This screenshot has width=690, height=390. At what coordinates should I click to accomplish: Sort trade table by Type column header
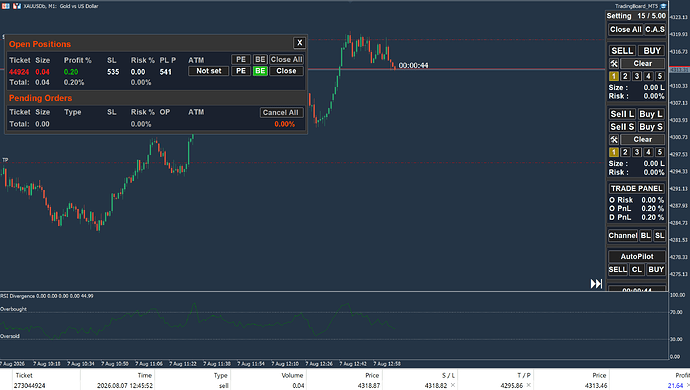point(220,375)
